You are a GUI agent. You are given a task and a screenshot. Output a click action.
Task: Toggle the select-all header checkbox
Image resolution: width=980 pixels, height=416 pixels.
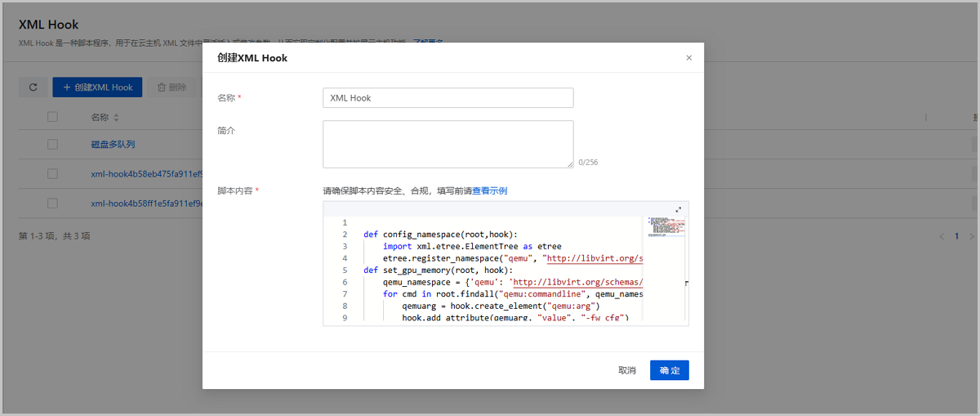pyautogui.click(x=52, y=118)
